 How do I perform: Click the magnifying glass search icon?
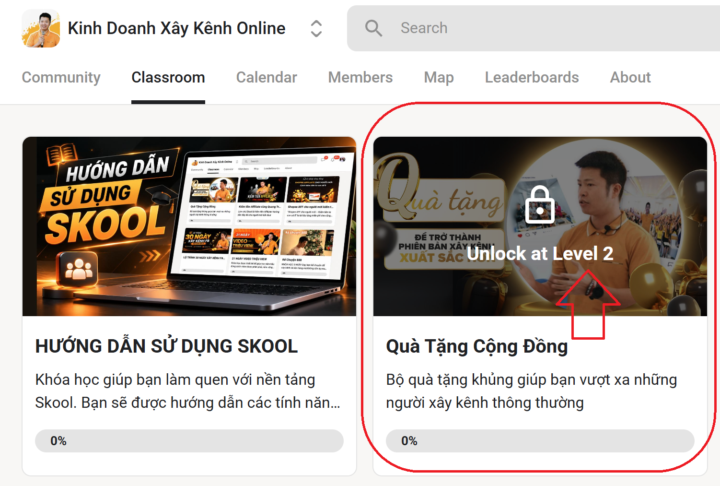point(373,28)
